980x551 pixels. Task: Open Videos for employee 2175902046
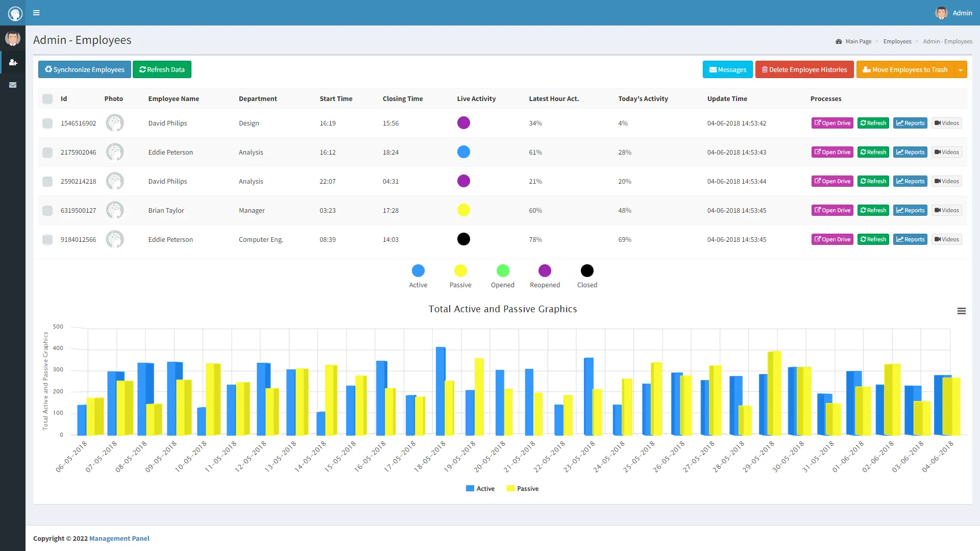tap(946, 152)
